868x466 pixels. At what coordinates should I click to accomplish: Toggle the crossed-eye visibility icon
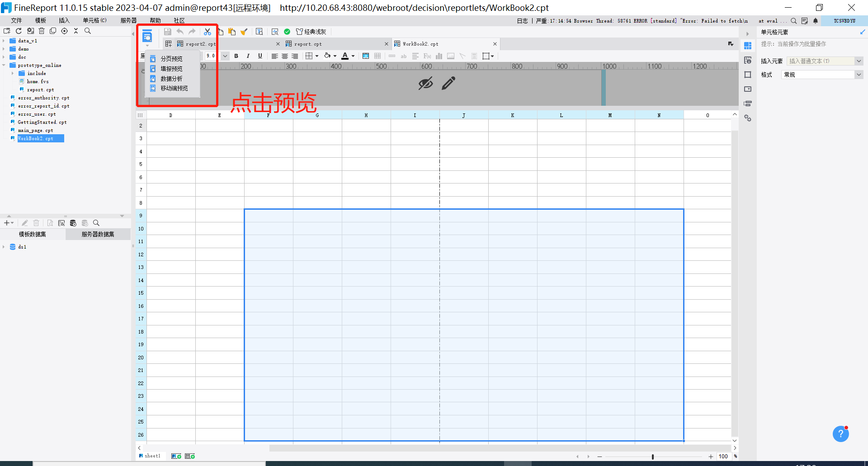pyautogui.click(x=425, y=83)
